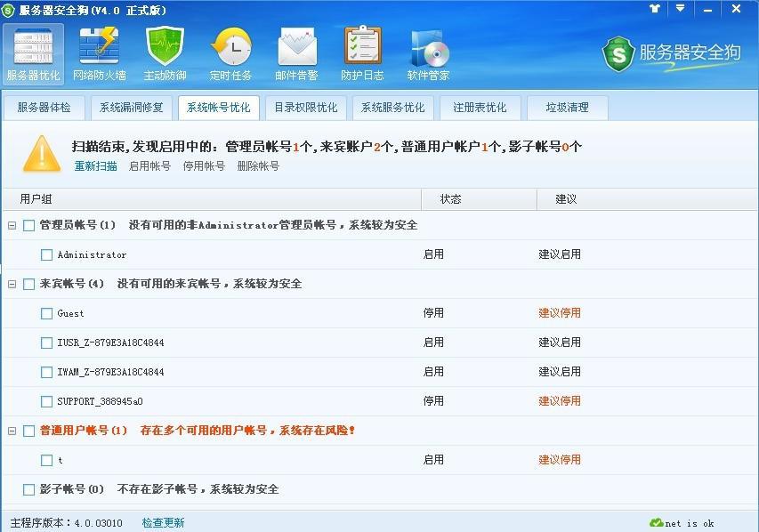Collapse the 普通用户帐号 group
The image size is (759, 532).
(x=12, y=431)
